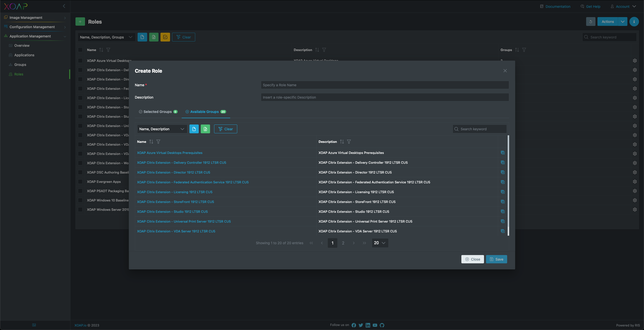Open the Name, Description column dropdown
This screenshot has width=644, height=330.
pos(162,129)
